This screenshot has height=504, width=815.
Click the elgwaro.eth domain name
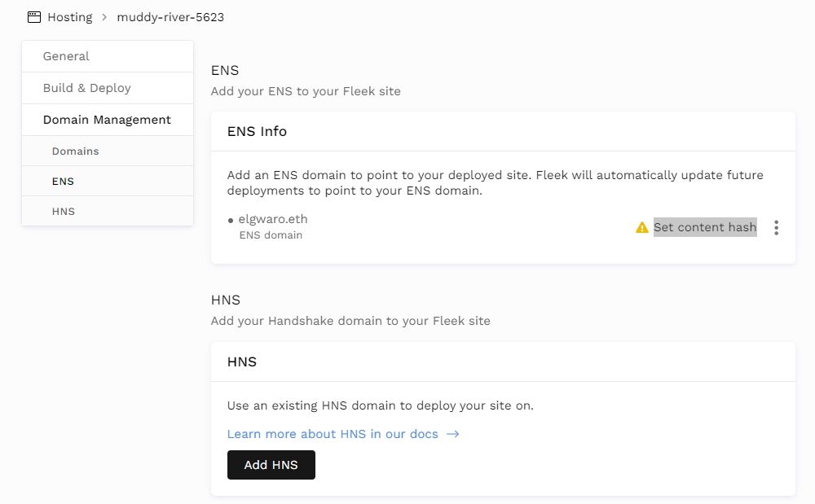click(273, 219)
